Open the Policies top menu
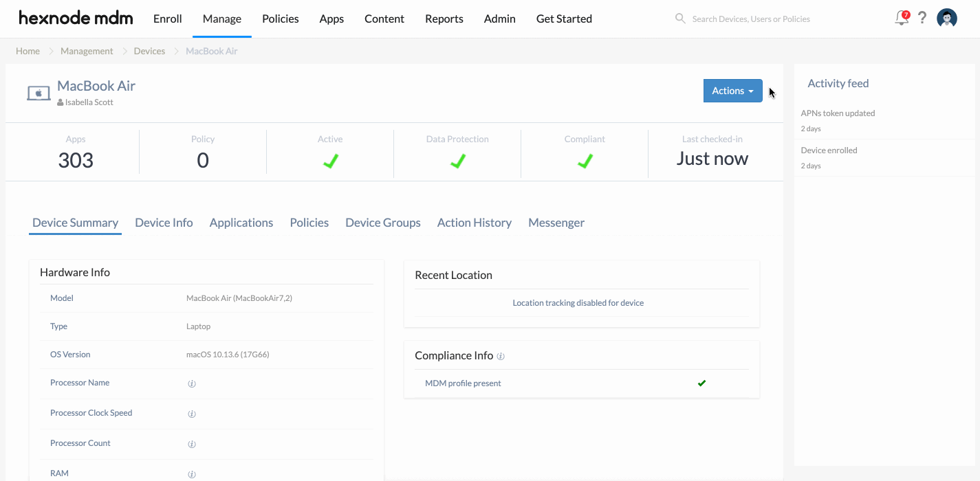The height and width of the screenshot is (481, 980). tap(281, 19)
